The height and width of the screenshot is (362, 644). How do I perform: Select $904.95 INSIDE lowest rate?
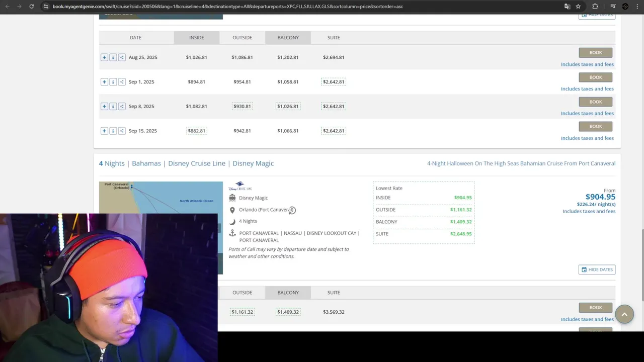[x=463, y=198]
